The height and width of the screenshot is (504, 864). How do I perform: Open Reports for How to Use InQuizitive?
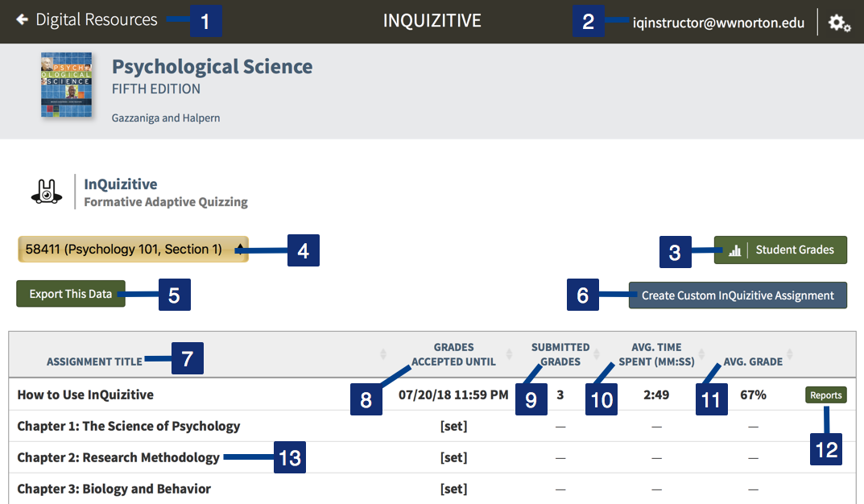(x=826, y=395)
